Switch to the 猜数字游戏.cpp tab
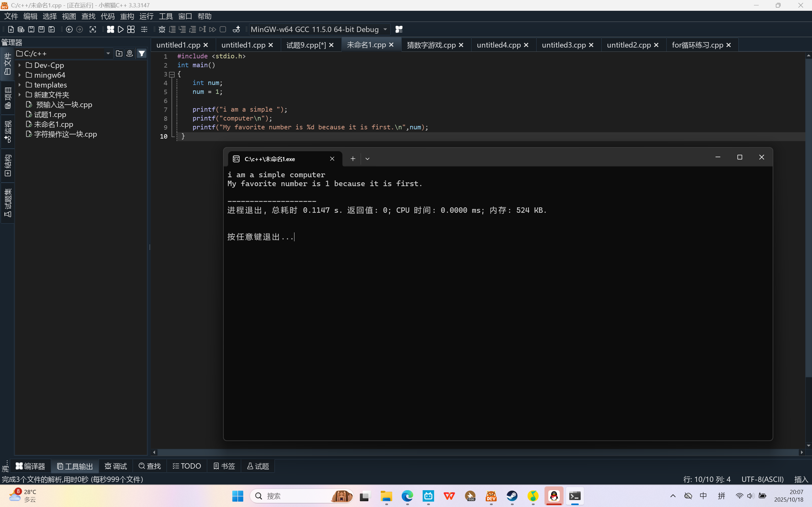 pyautogui.click(x=431, y=45)
